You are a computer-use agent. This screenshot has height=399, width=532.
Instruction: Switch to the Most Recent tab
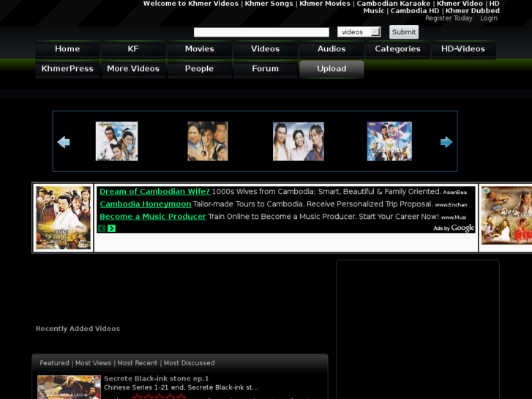[137, 363]
